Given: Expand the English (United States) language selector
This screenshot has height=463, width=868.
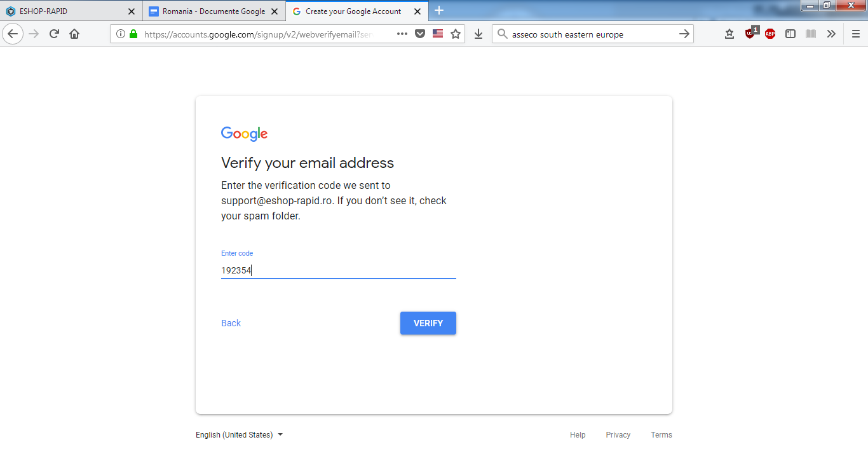Looking at the screenshot, I should click(240, 435).
